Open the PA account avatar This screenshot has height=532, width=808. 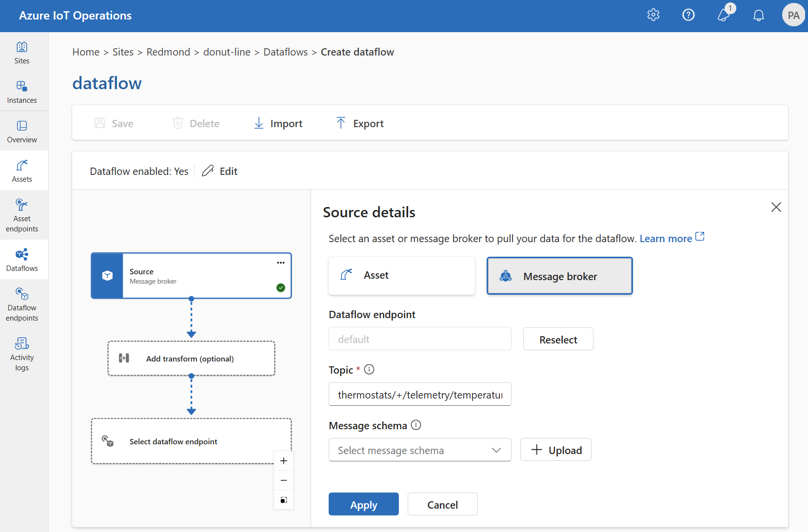793,15
